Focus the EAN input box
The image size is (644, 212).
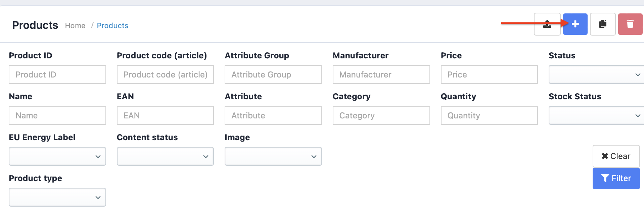tap(165, 115)
